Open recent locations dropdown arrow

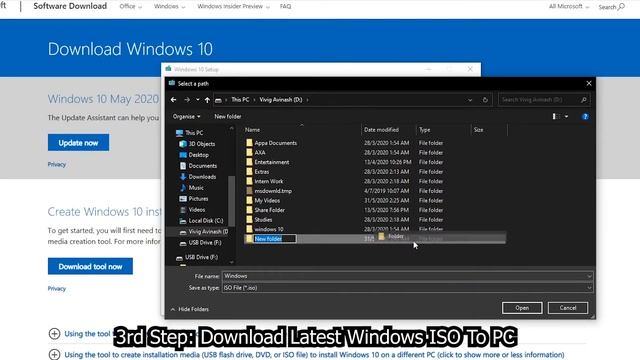point(198,100)
